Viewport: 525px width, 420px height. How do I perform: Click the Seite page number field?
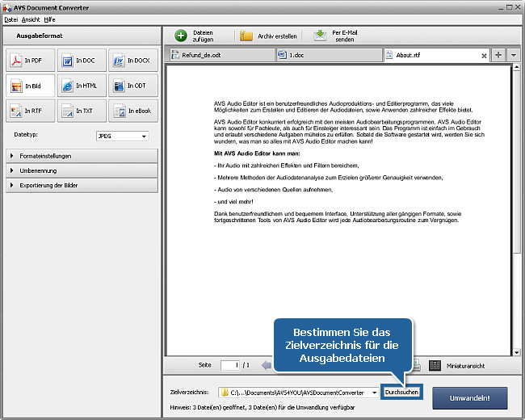coord(230,365)
